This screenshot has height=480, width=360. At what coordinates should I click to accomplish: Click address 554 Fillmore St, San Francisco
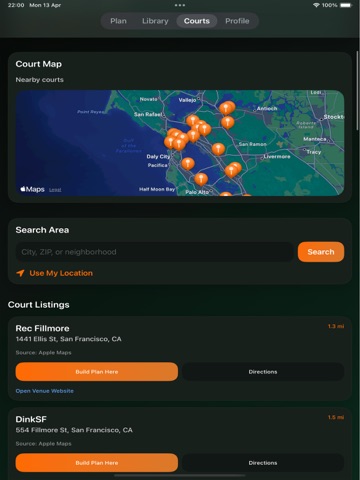[74, 430]
